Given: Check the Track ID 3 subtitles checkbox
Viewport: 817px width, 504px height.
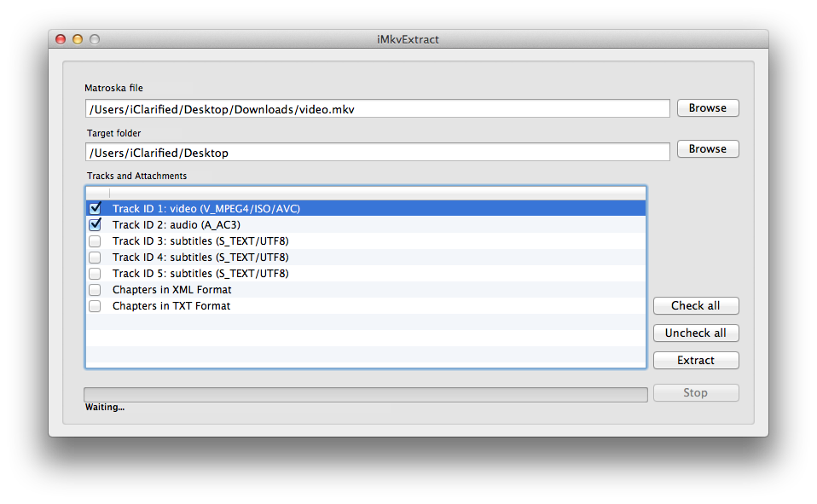Looking at the screenshot, I should coord(95,240).
